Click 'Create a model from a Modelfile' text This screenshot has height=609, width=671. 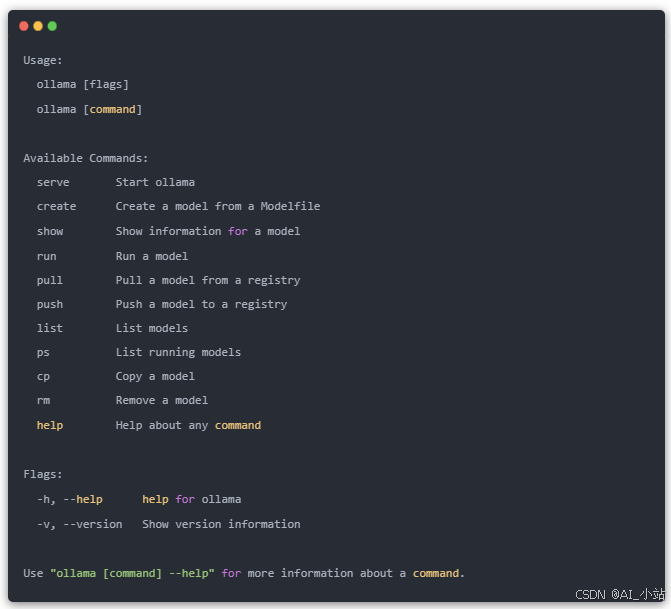tap(218, 206)
